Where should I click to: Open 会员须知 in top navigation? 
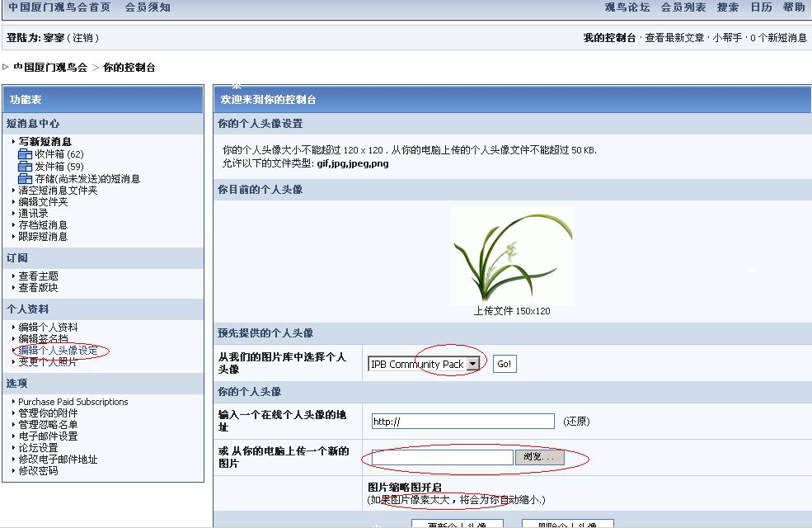click(148, 7)
